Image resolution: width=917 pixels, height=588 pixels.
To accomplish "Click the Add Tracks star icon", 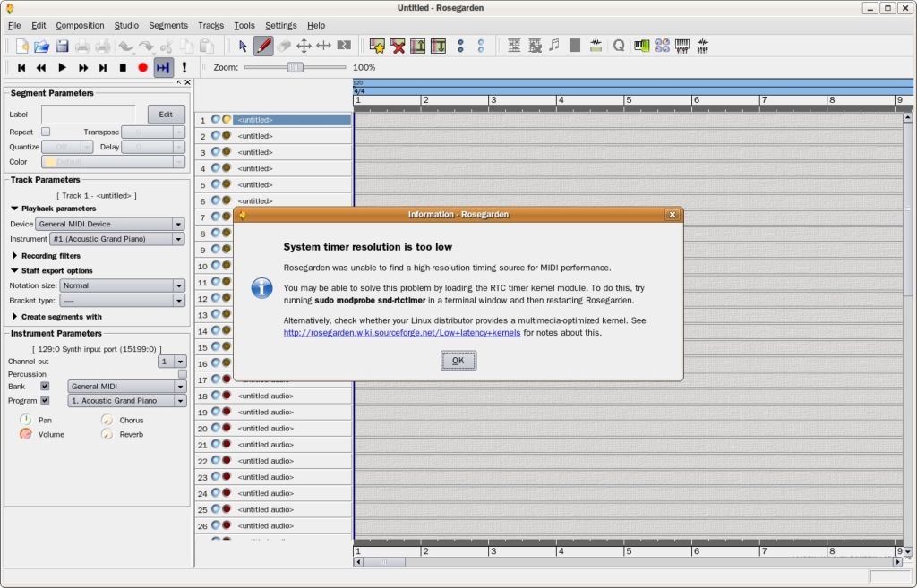I will pyautogui.click(x=377, y=47).
